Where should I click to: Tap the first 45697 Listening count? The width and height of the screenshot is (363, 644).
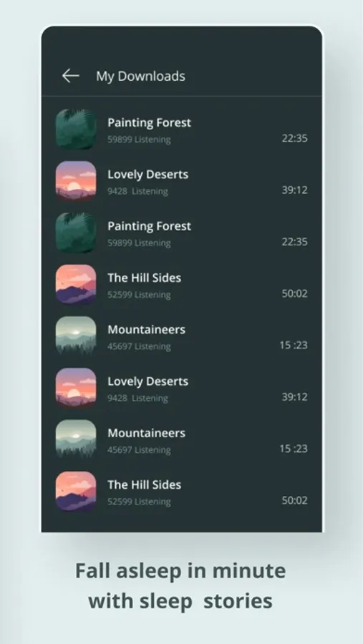tap(139, 346)
